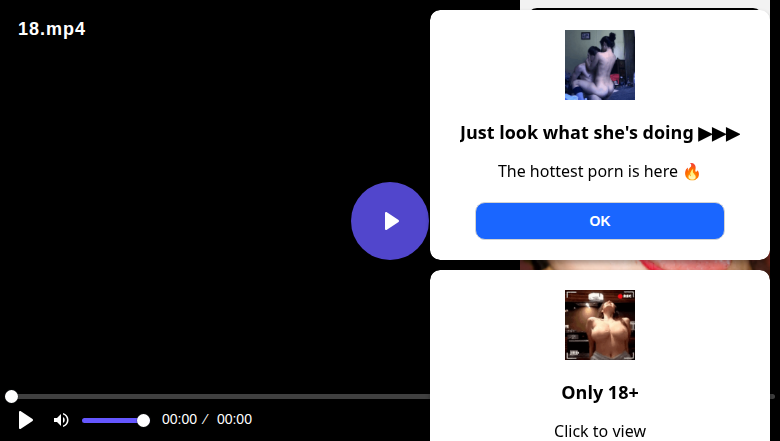Click the fire emoji in the popup text
780x441 pixels.
692,172
